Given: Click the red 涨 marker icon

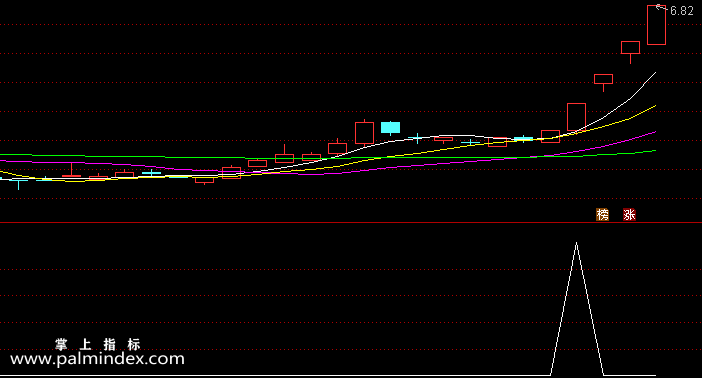Looking at the screenshot, I should tap(629, 215).
